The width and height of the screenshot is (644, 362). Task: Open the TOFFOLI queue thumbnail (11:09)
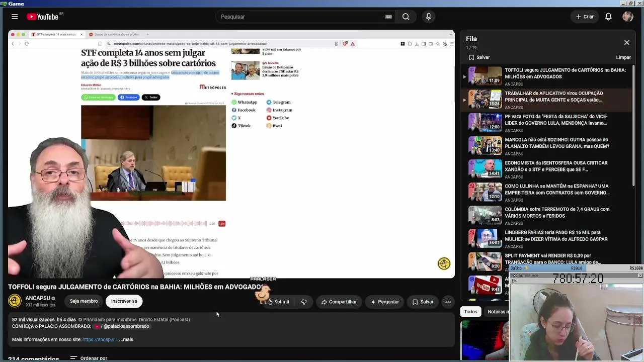[485, 75]
